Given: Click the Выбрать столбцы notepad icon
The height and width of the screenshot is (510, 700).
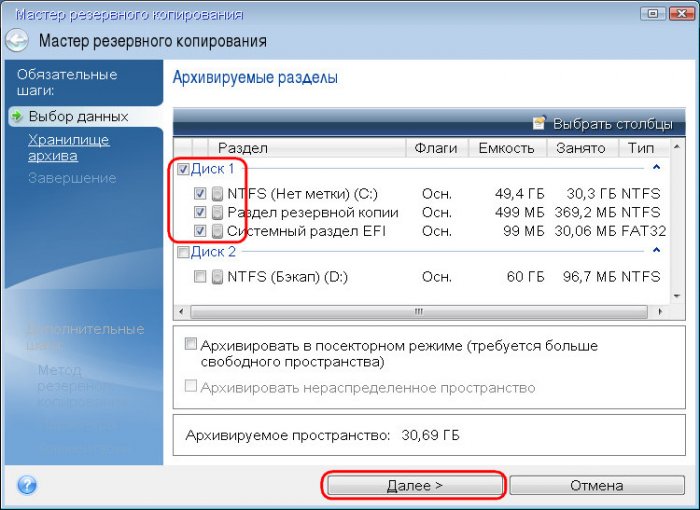Looking at the screenshot, I should (539, 123).
